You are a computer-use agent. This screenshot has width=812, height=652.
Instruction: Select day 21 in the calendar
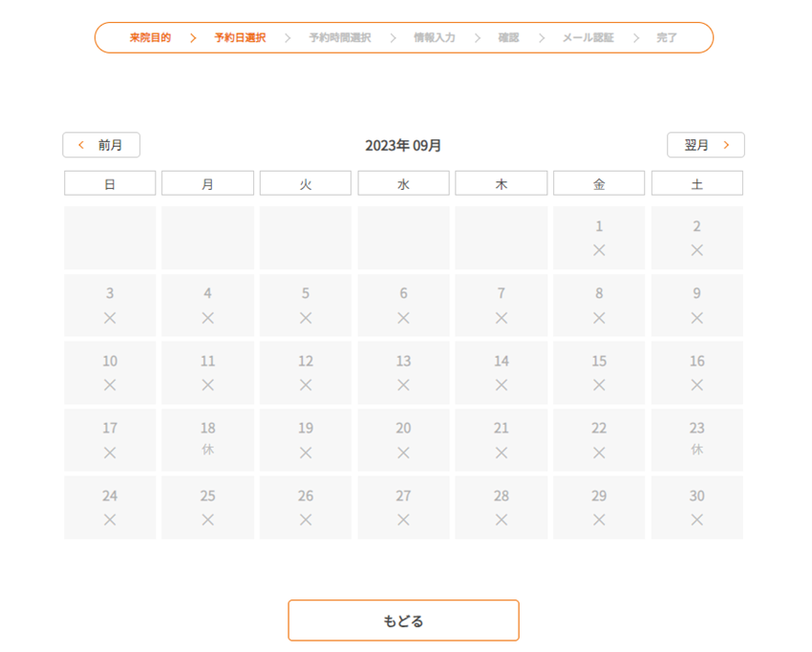502,440
